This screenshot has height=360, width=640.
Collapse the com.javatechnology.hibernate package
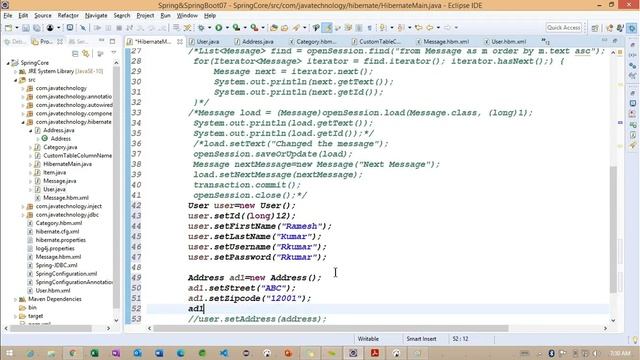coord(23,122)
